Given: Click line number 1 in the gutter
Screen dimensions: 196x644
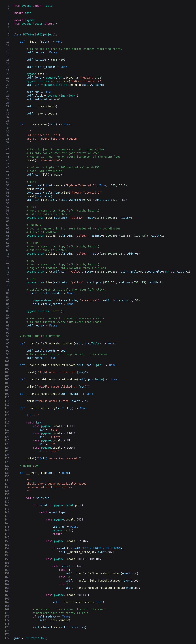Looking at the screenshot, I should click(9, 6).
